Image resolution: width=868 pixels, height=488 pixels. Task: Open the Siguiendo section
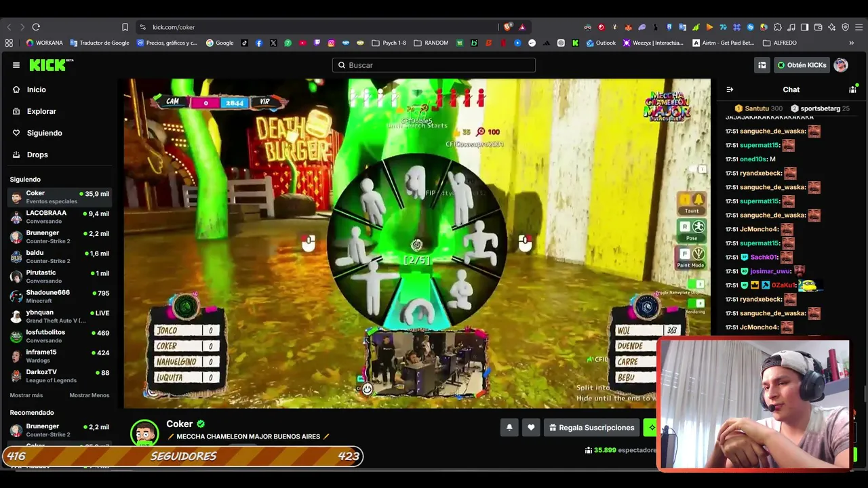tap(44, 133)
